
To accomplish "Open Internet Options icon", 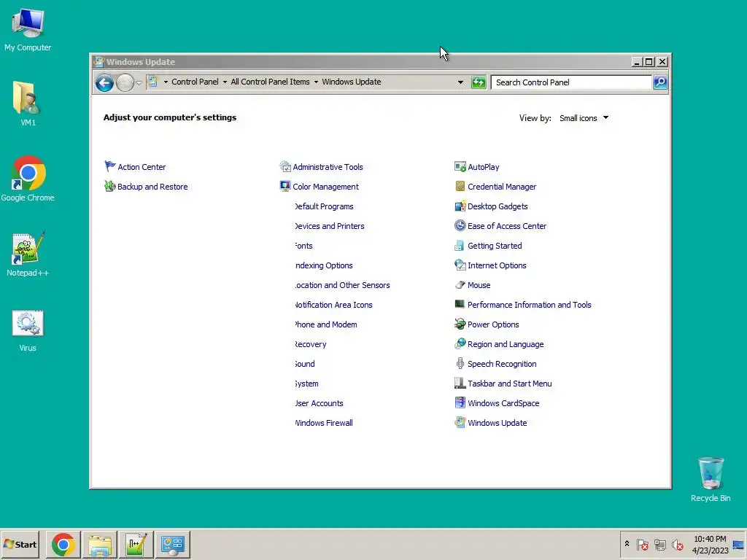I will [460, 265].
